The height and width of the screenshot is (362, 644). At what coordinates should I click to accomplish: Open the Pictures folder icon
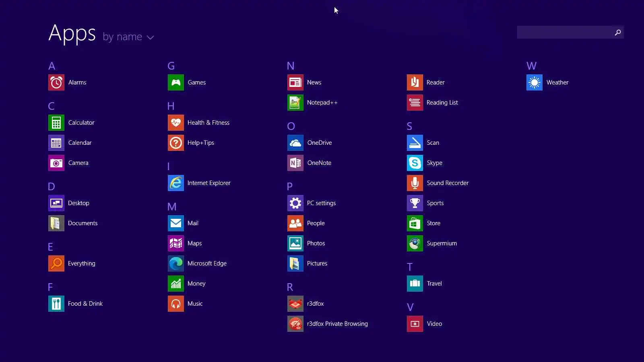295,263
